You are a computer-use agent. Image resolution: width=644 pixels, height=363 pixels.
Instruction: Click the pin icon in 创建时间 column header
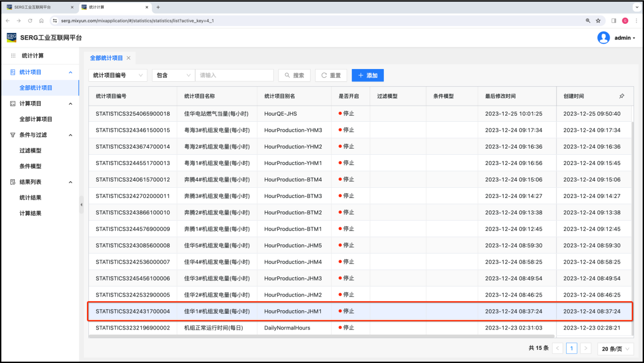tap(622, 96)
